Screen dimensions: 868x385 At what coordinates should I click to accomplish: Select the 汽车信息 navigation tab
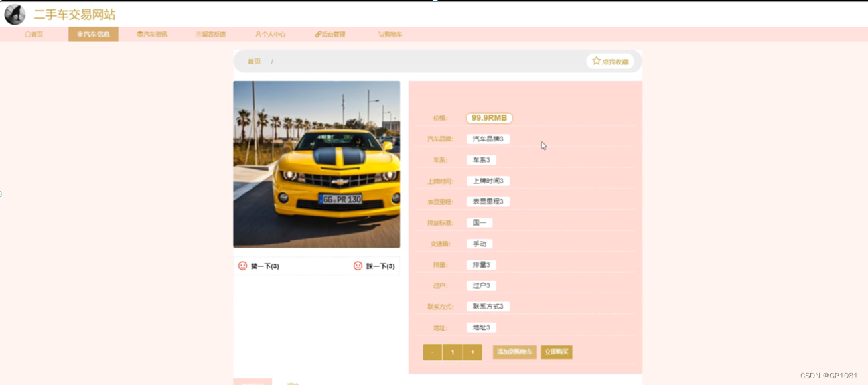[x=94, y=35]
